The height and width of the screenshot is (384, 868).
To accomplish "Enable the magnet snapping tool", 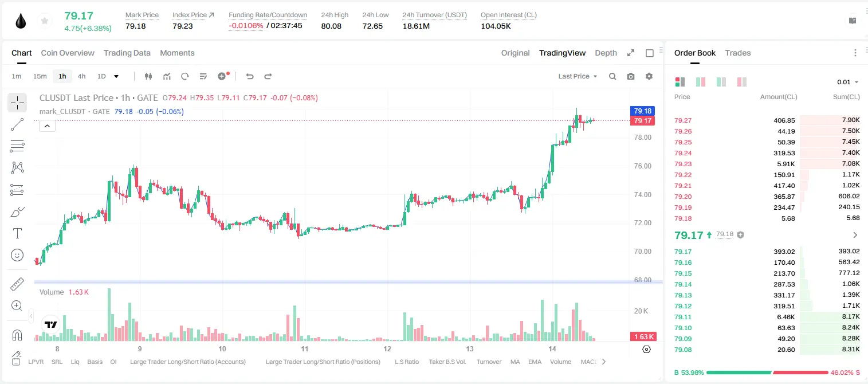I will 17,335.
